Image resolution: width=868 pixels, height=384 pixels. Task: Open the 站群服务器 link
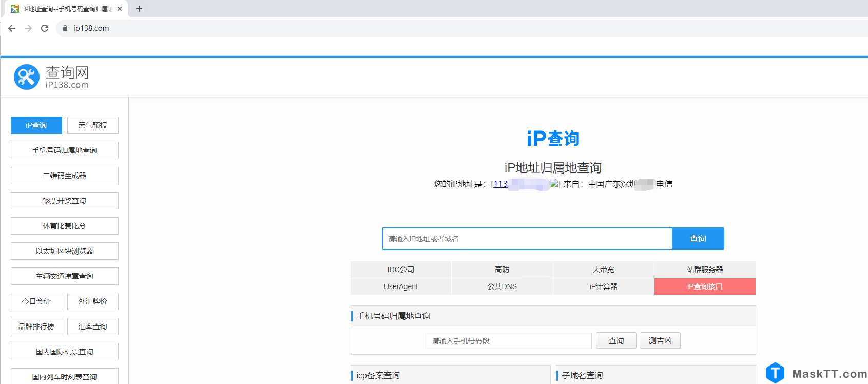tap(705, 270)
